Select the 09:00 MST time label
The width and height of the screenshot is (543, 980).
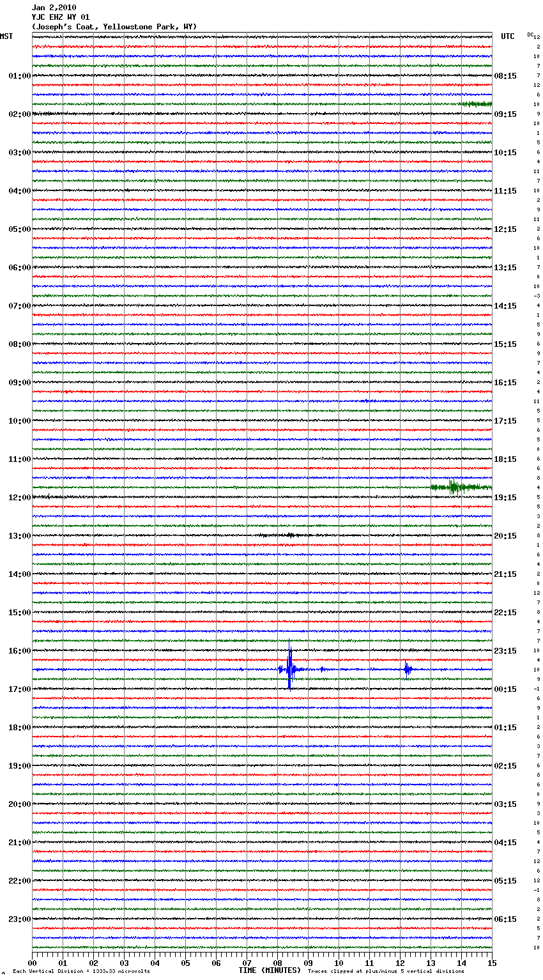coord(20,383)
